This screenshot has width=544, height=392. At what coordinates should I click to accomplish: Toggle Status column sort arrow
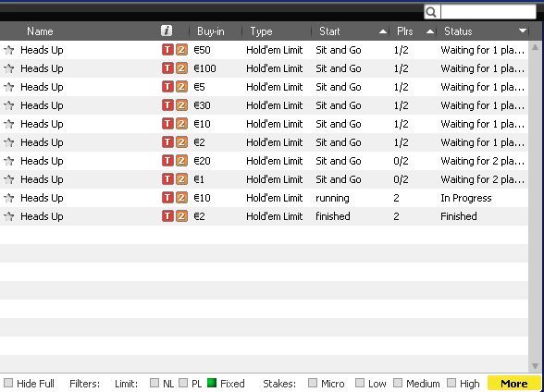(x=523, y=31)
